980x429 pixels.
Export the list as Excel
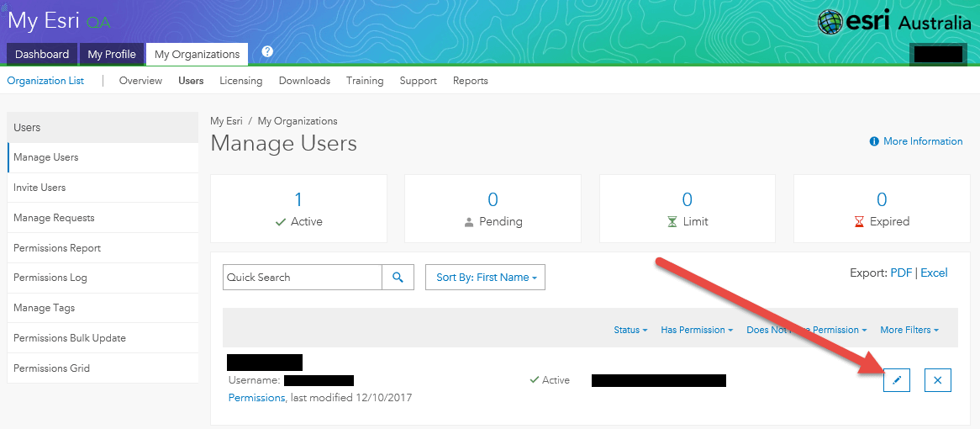pos(934,273)
